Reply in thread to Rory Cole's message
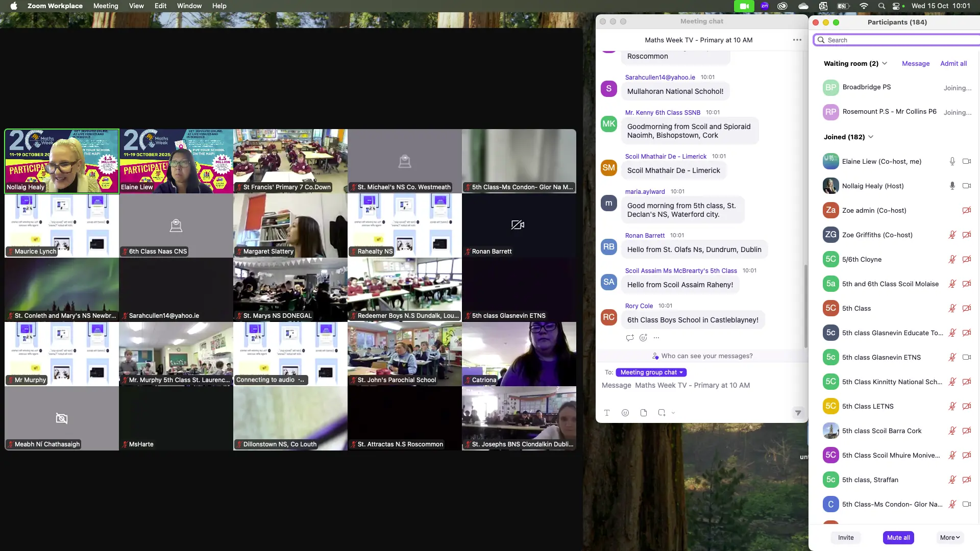 pyautogui.click(x=630, y=338)
